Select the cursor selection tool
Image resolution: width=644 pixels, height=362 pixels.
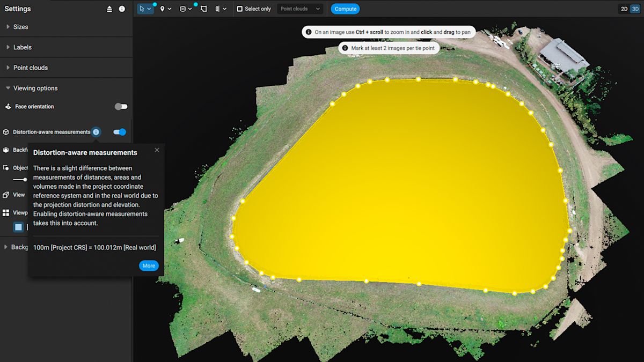(142, 9)
